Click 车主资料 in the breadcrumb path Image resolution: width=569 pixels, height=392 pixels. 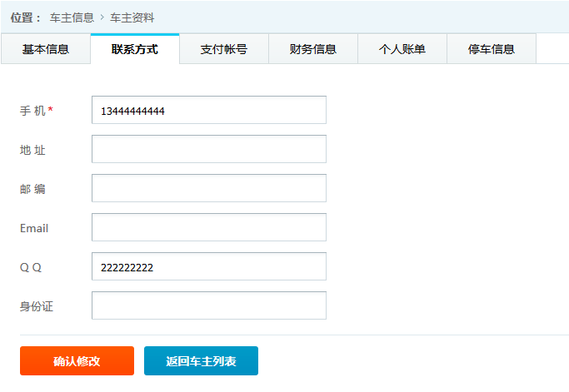coord(132,17)
